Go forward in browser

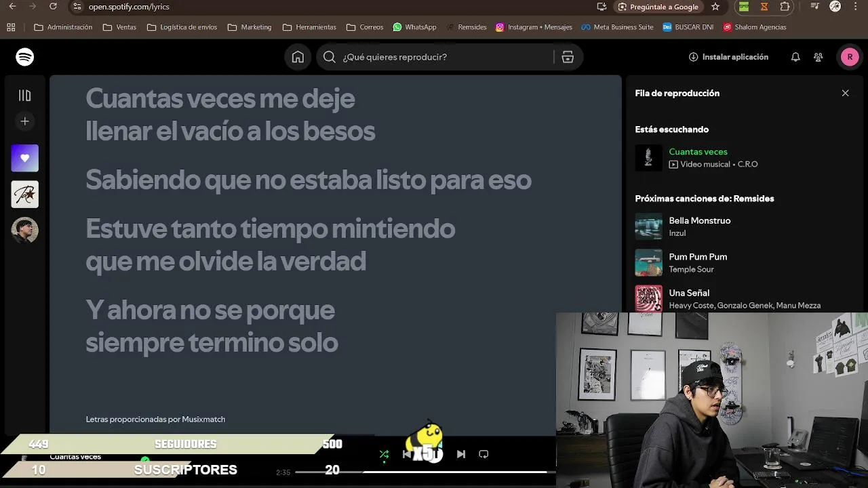tap(33, 7)
